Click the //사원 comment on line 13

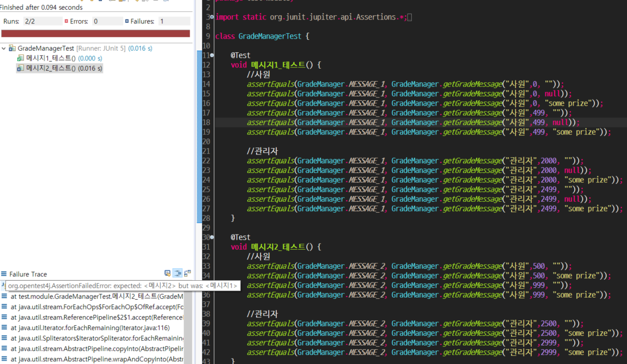tap(258, 75)
